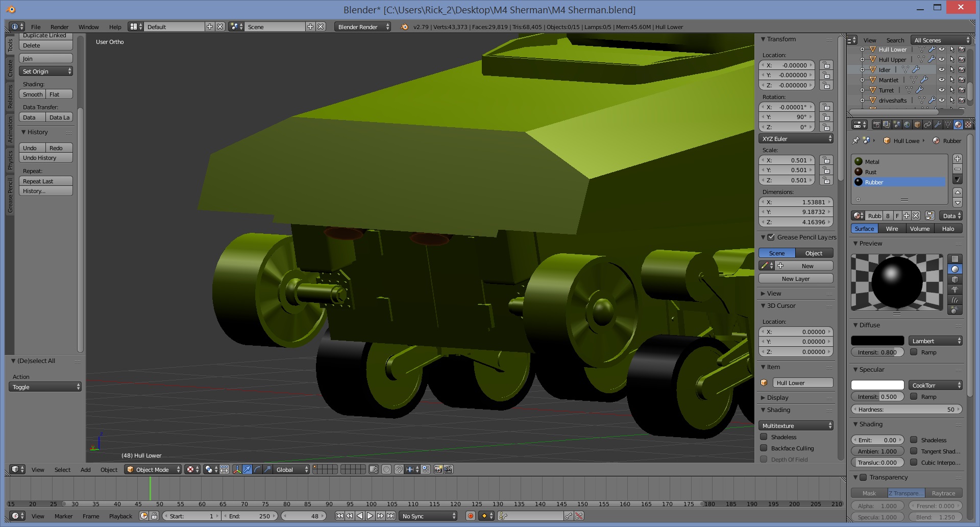Enable the Backface Culling checkbox
This screenshot has height=527, width=980.
point(764,448)
